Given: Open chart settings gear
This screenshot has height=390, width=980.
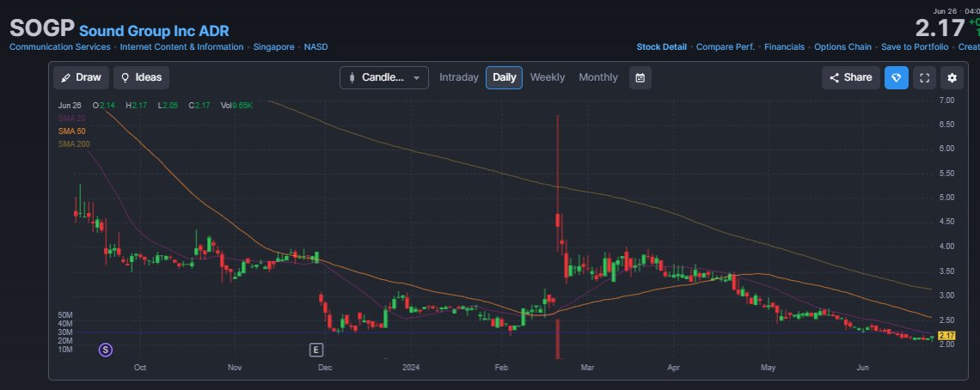Looking at the screenshot, I should [x=952, y=77].
